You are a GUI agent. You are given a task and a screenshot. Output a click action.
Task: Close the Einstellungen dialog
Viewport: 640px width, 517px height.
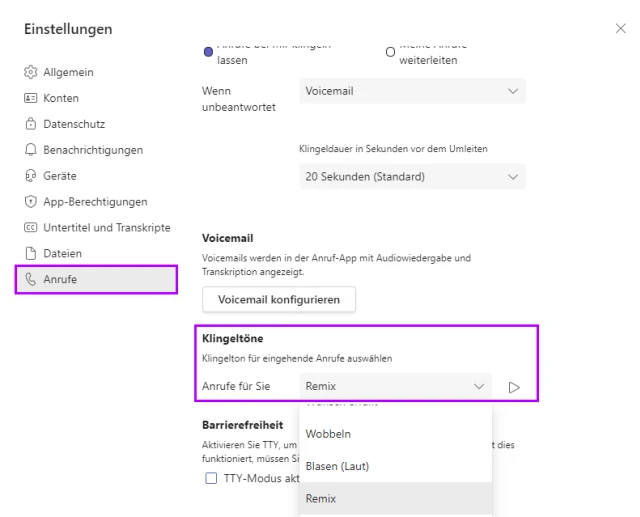pyautogui.click(x=620, y=29)
